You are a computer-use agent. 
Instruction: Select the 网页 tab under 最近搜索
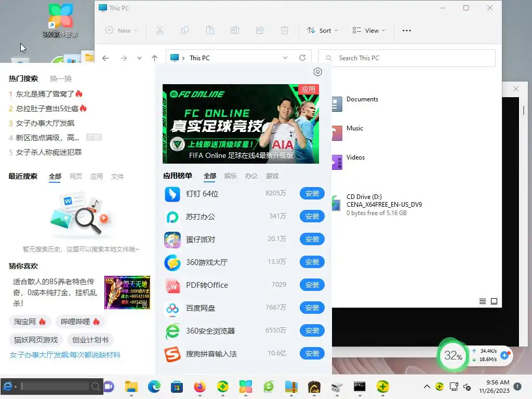76,177
